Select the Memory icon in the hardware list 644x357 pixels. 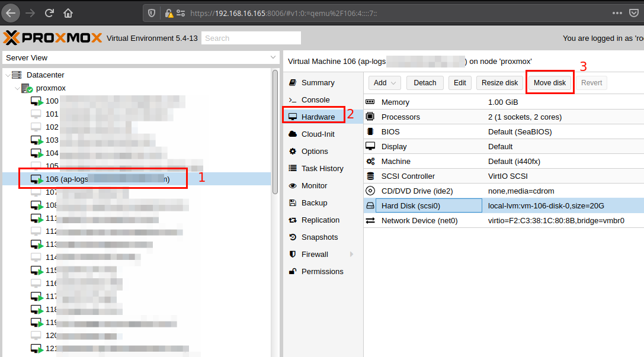(x=372, y=102)
